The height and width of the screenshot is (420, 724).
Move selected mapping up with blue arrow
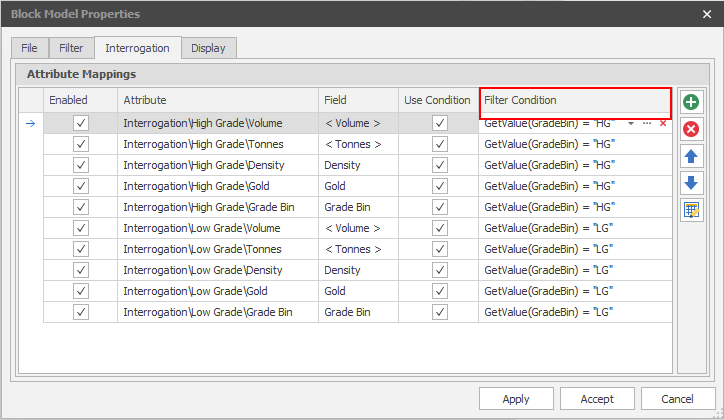[x=690, y=156]
